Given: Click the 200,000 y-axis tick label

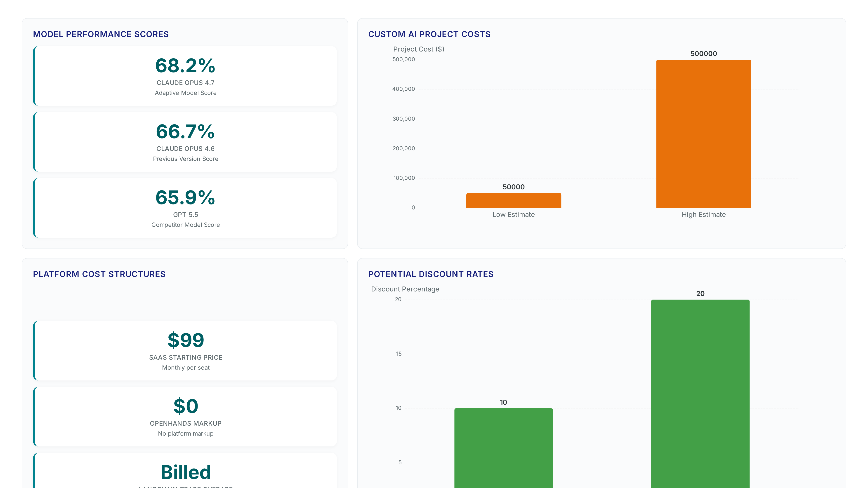Looking at the screenshot, I should tap(404, 148).
